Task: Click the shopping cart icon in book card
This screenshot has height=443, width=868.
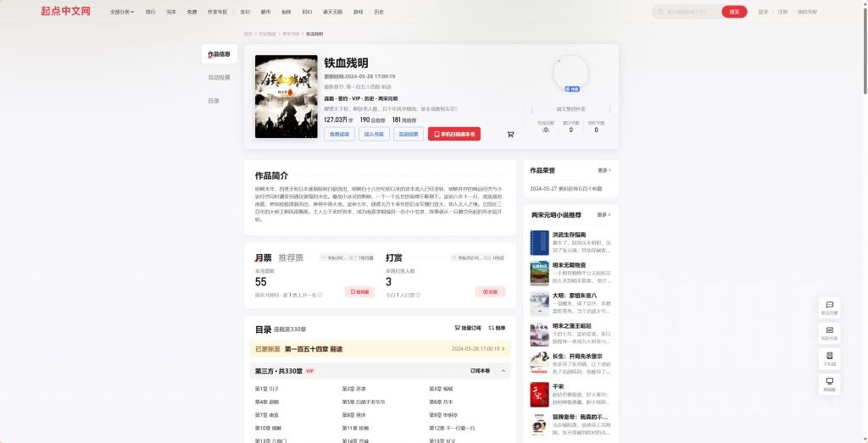Action: pos(510,134)
